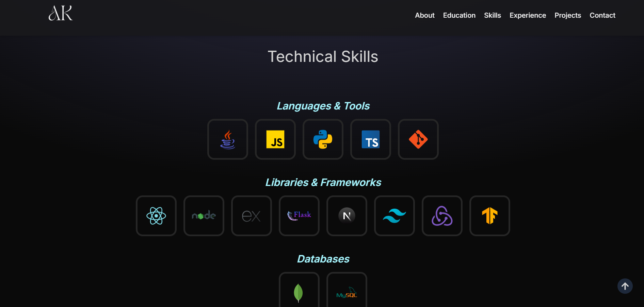
Task: Click the scroll-to-top arrow button
Action: tap(625, 286)
